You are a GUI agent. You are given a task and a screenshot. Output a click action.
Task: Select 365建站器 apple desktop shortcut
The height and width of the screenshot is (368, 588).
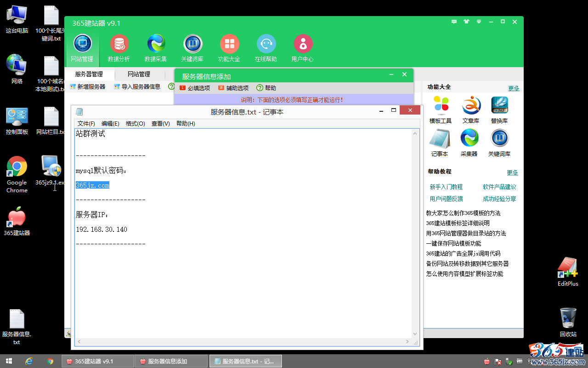[17, 221]
